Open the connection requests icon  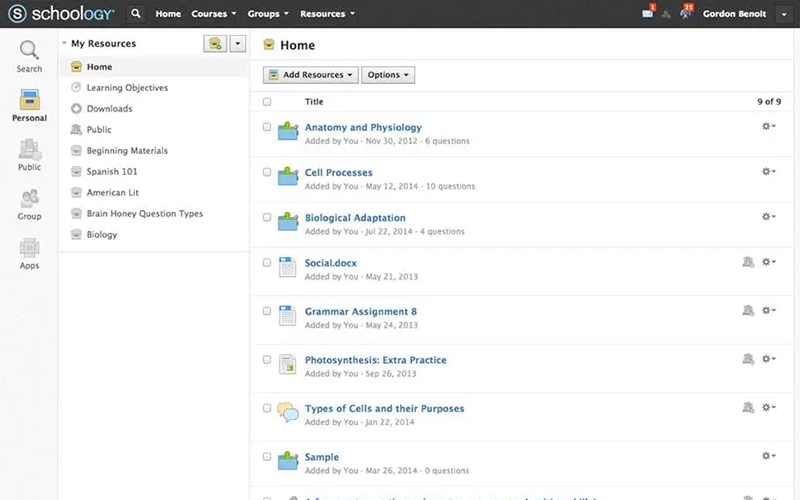tap(666, 14)
